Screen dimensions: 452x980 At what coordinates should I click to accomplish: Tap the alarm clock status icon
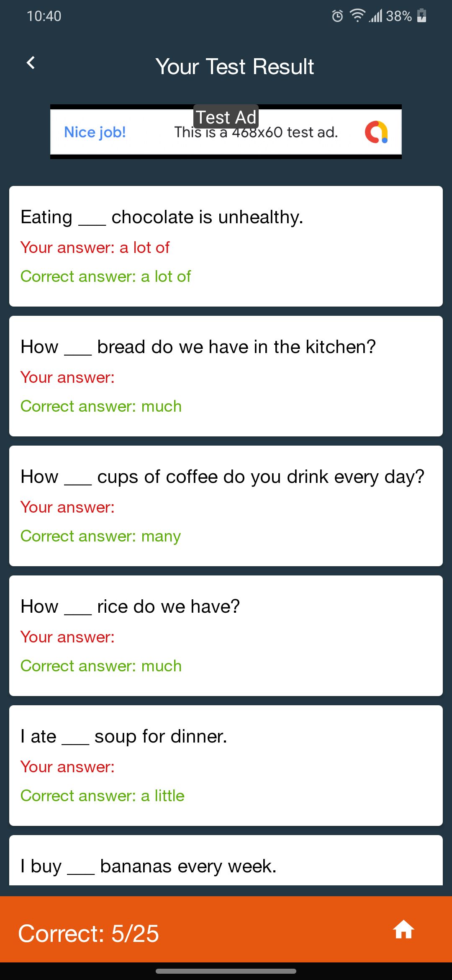[x=337, y=16]
